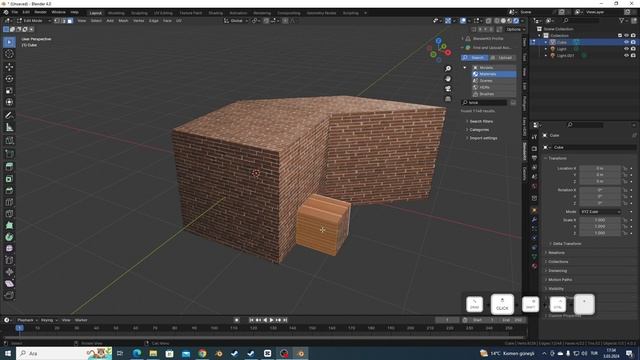Viewport: 640px width, 360px height.
Task: Select the Shear tool at toolbar bottom
Action: (9, 284)
